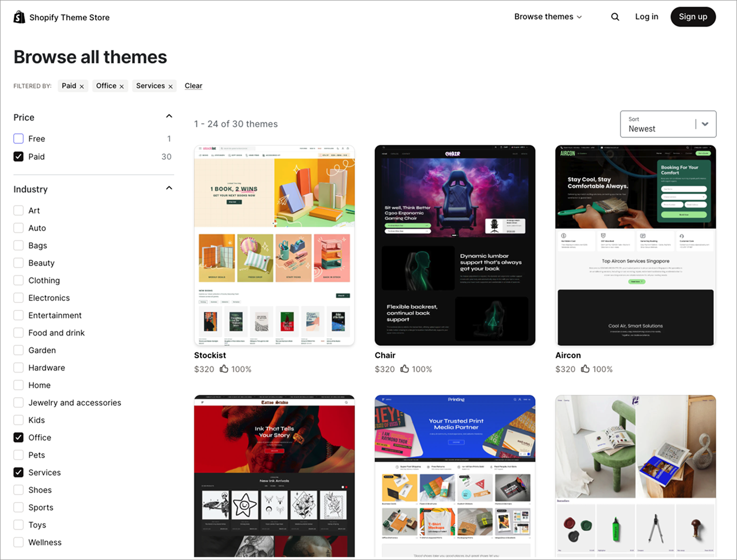Uncheck the Office industry filter

pyautogui.click(x=18, y=437)
